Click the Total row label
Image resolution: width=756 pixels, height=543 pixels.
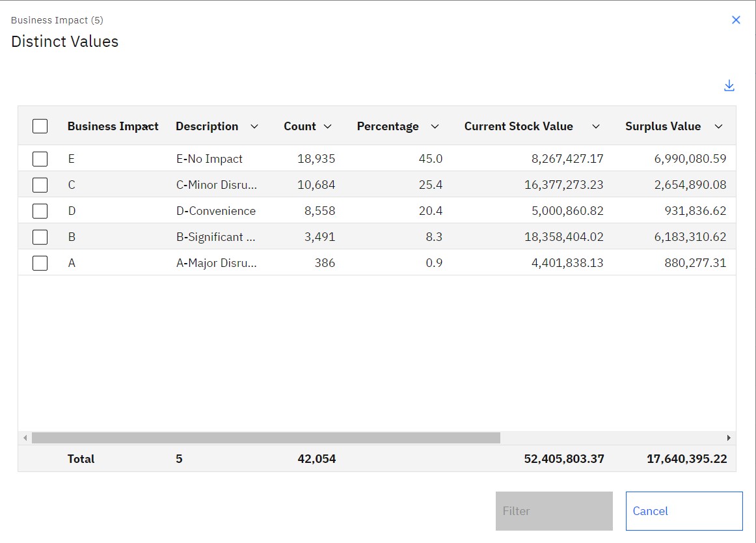click(81, 459)
